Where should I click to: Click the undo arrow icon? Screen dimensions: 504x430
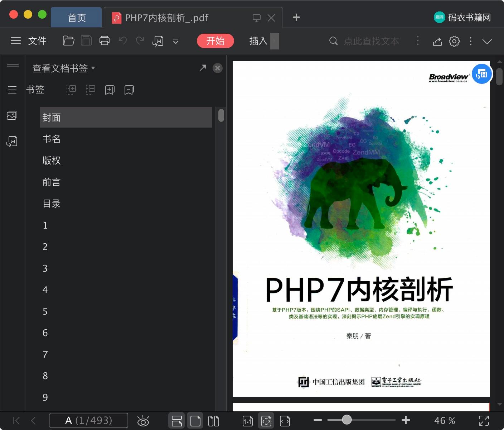point(123,40)
